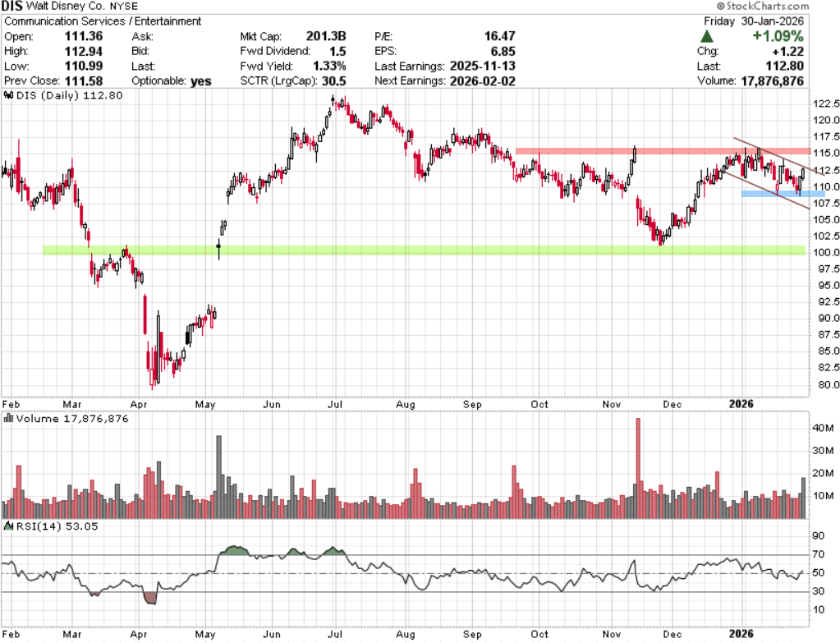Click the 40M volume axis label
The image size is (840, 643).
(823, 428)
